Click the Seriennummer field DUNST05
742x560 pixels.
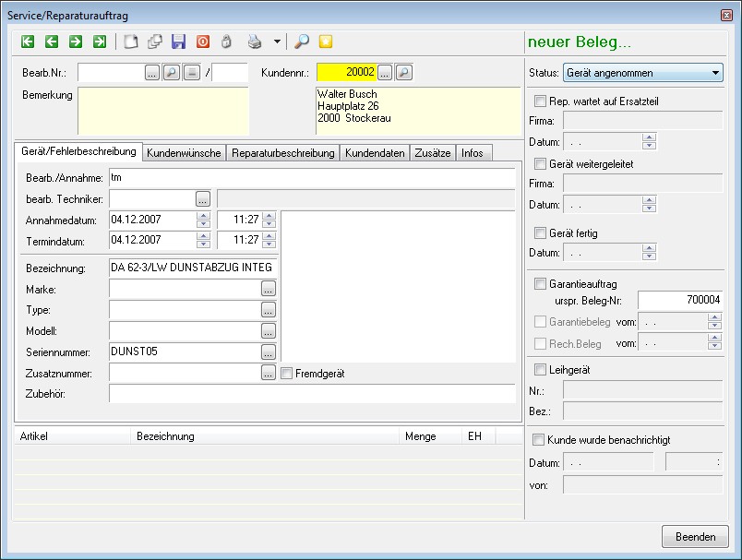pos(185,351)
